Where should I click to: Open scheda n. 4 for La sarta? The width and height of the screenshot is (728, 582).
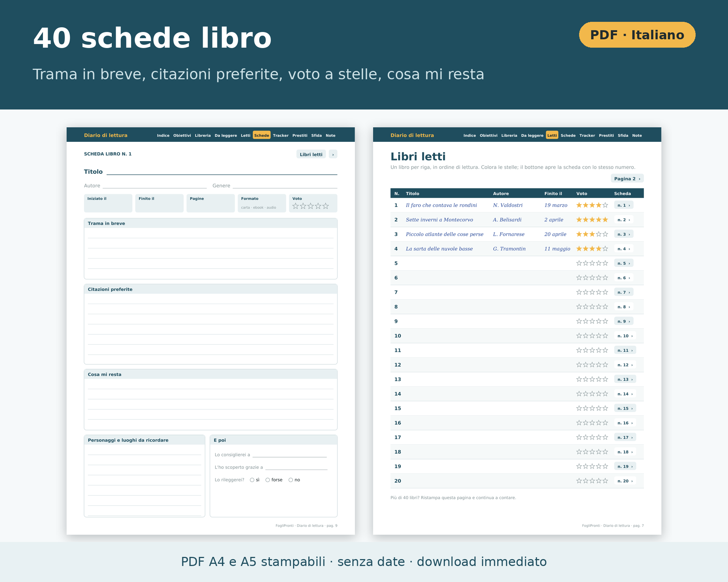click(624, 249)
